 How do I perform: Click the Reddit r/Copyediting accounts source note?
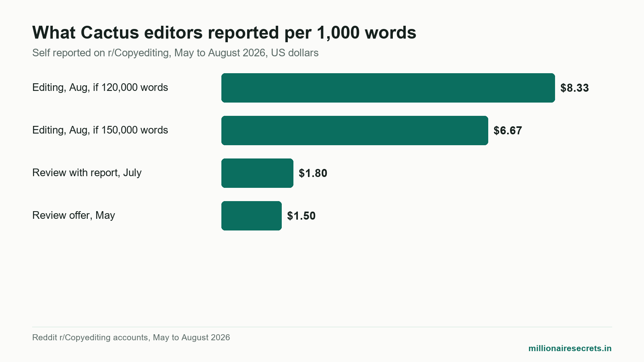tap(131, 337)
